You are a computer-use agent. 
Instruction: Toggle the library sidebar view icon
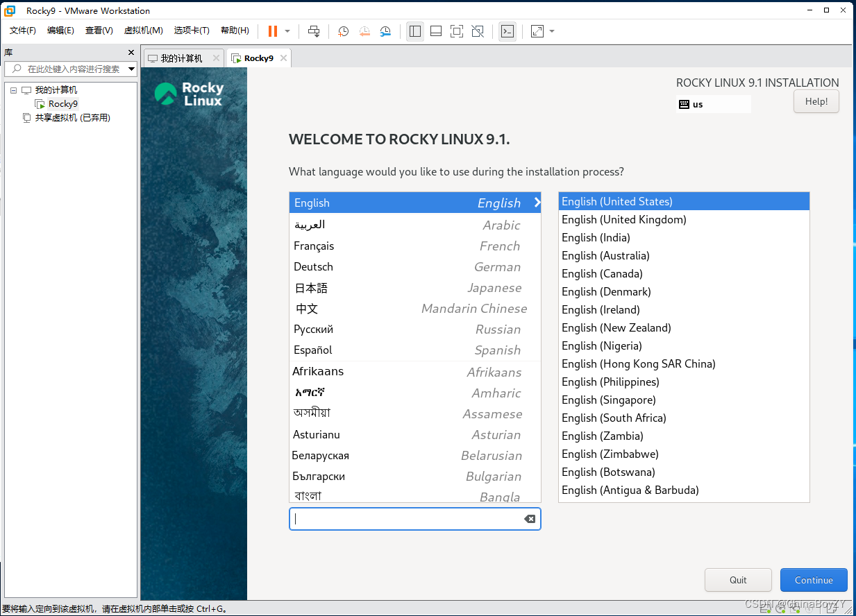[415, 31]
